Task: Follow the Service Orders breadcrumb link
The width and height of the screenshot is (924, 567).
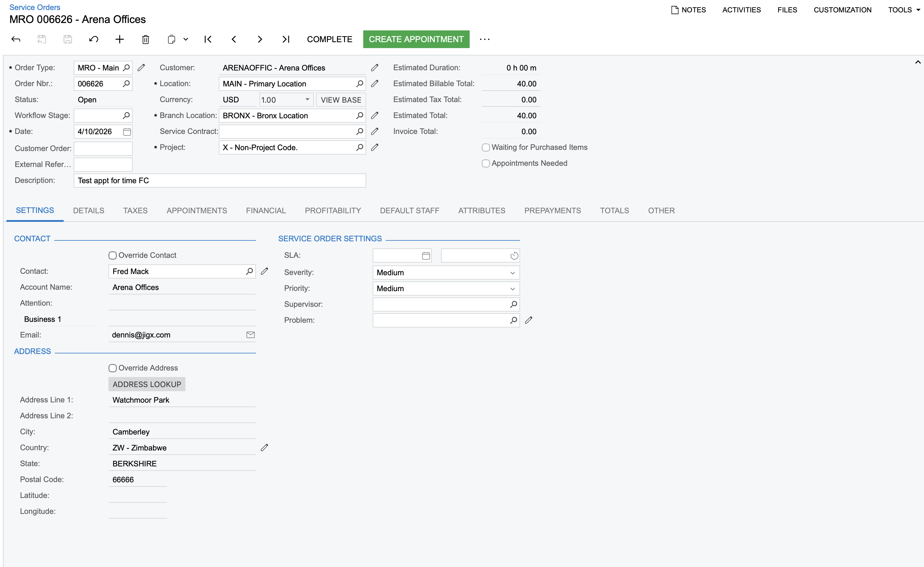Action: [x=34, y=7]
